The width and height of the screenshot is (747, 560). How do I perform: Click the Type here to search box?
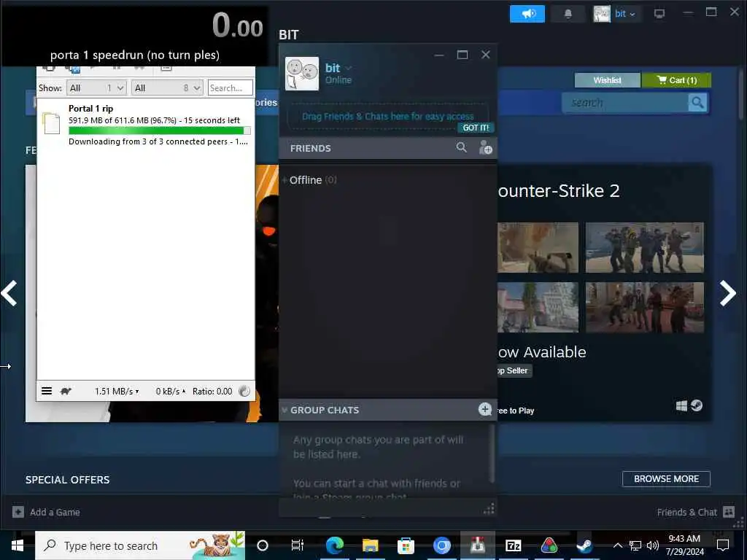(x=140, y=545)
